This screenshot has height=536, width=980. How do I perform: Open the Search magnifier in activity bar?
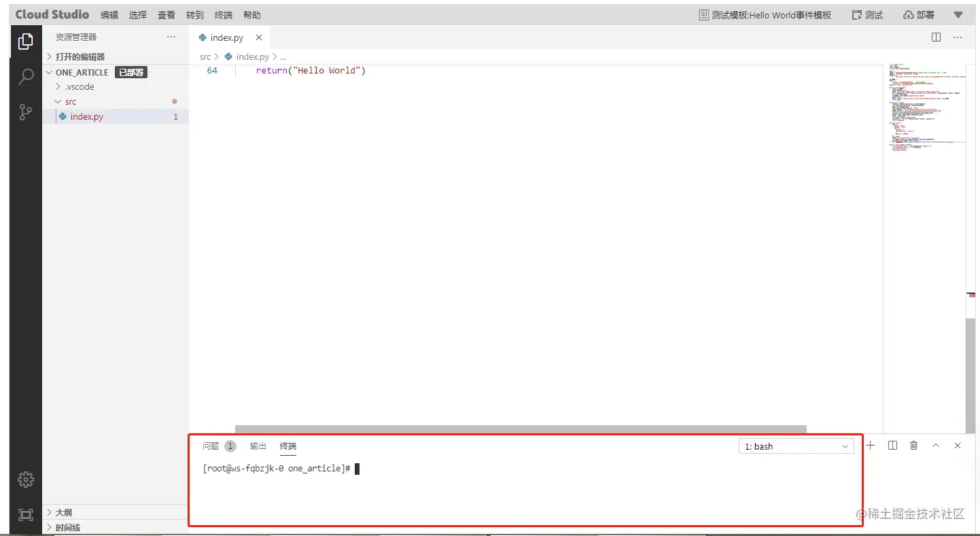26,77
